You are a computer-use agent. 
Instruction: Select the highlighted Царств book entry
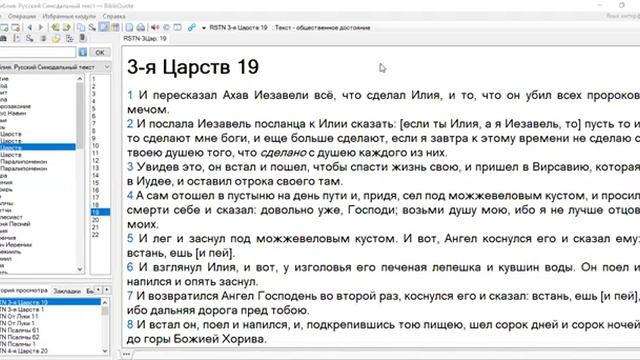pos(38,147)
